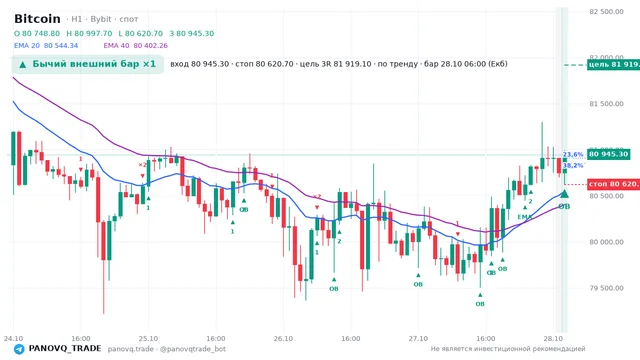The image size is (640, 360).
Task: Click the 38,2% Fibonacci level label
Action: pyautogui.click(x=573, y=166)
